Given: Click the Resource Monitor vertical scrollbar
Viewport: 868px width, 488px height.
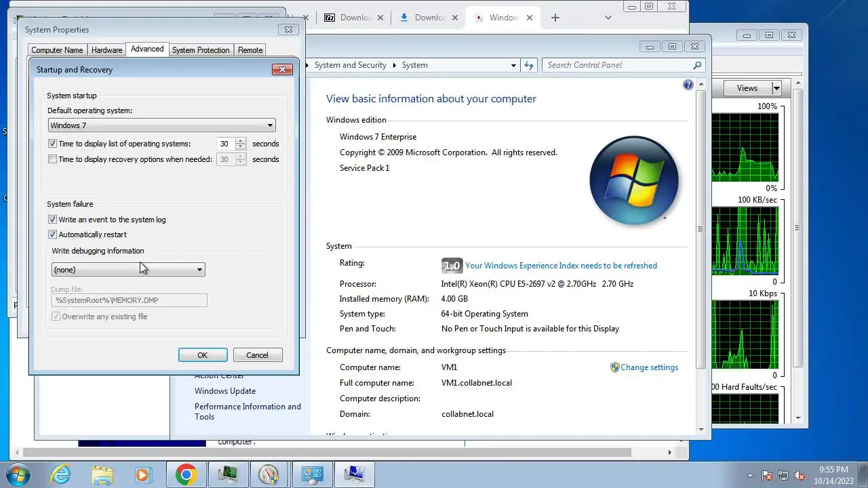Looking at the screenshot, I should [797, 228].
